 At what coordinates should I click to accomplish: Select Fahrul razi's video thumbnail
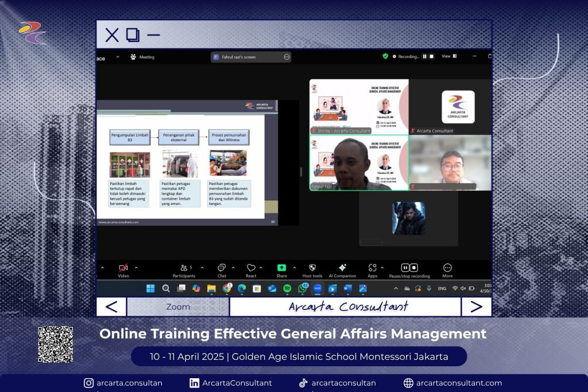pyautogui.click(x=359, y=163)
